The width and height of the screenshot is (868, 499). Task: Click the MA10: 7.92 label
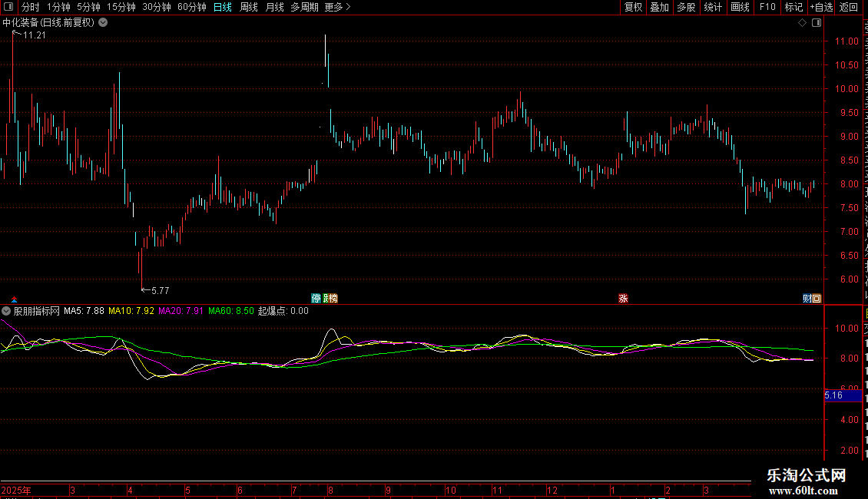point(131,311)
